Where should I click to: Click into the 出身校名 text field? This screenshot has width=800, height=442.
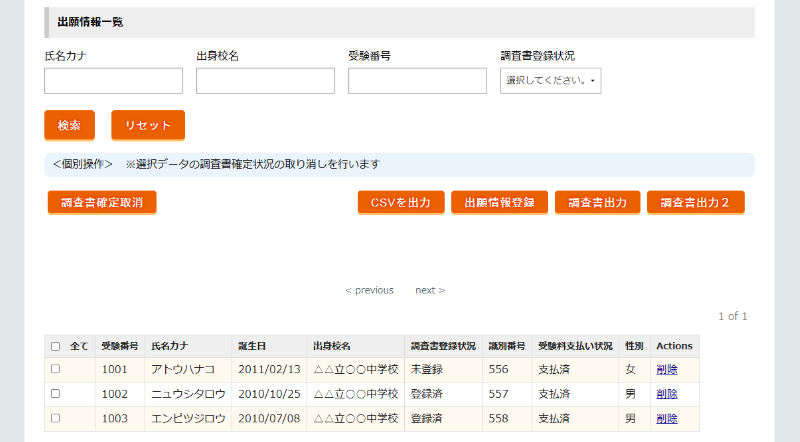(265, 81)
